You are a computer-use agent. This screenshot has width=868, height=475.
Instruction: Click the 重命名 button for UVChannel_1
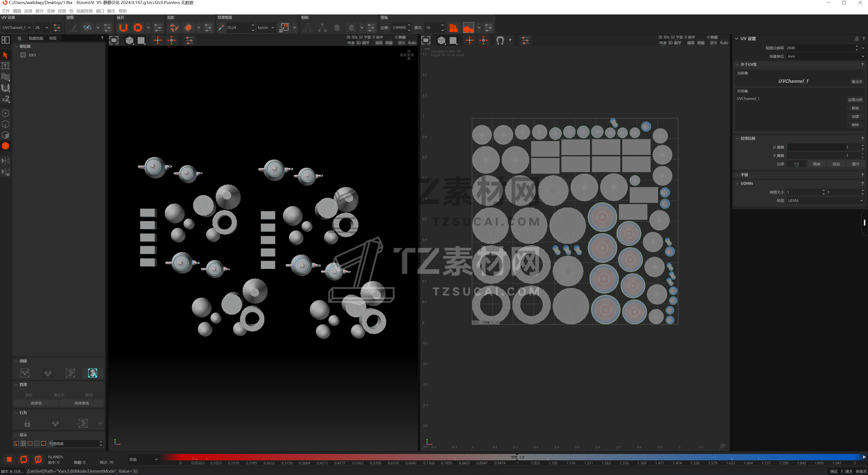pos(857,82)
